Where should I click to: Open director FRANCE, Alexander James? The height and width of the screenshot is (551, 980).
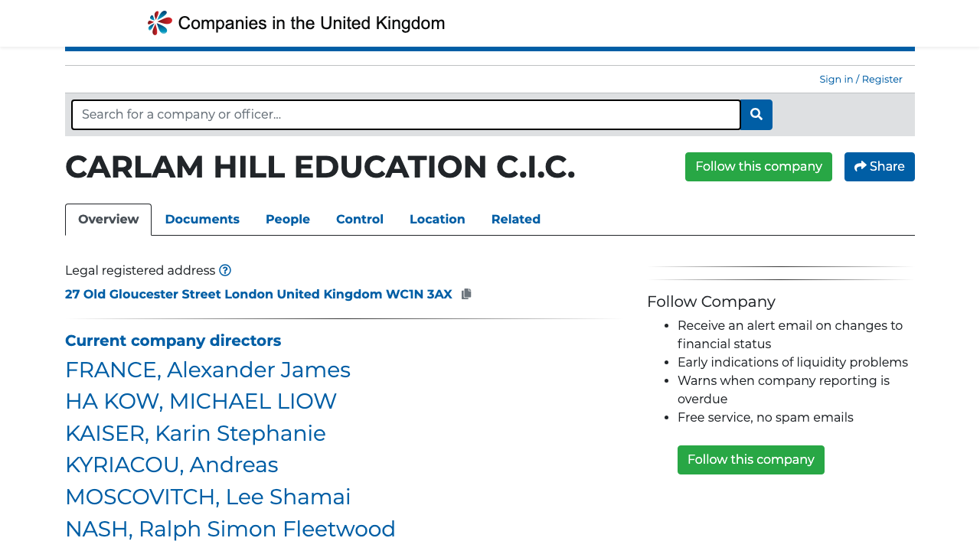click(x=207, y=370)
